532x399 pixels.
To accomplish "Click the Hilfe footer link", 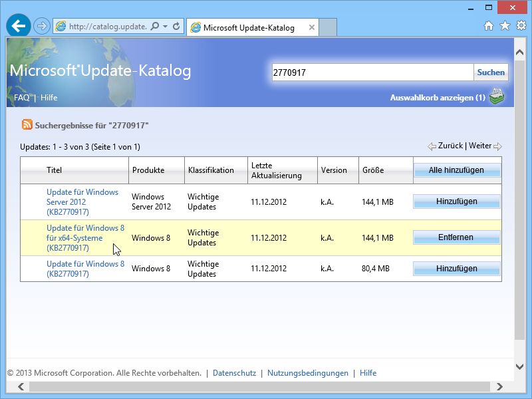I will [x=368, y=373].
